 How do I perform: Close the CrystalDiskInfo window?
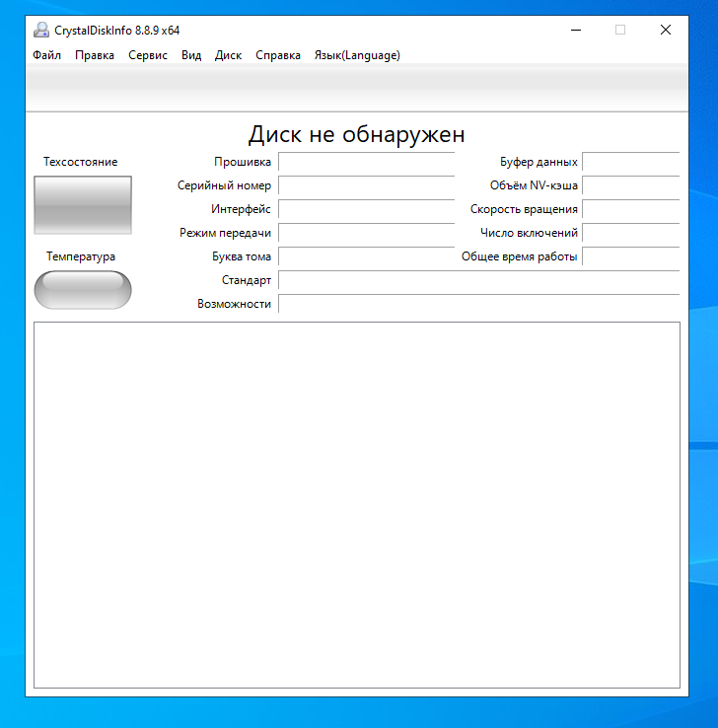[x=666, y=31]
